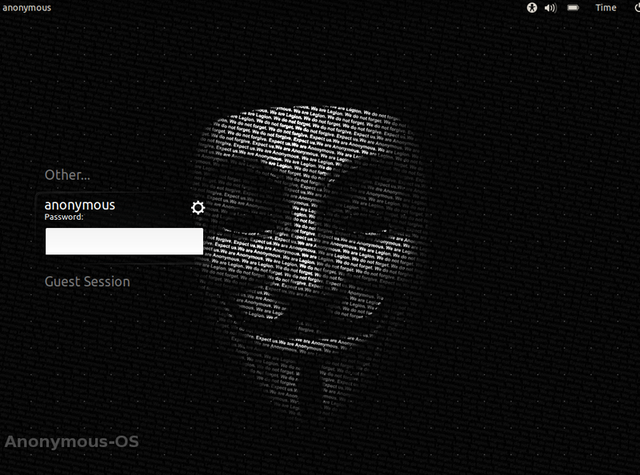Open the battery status indicator
The height and width of the screenshot is (475, 640).
coord(573,8)
